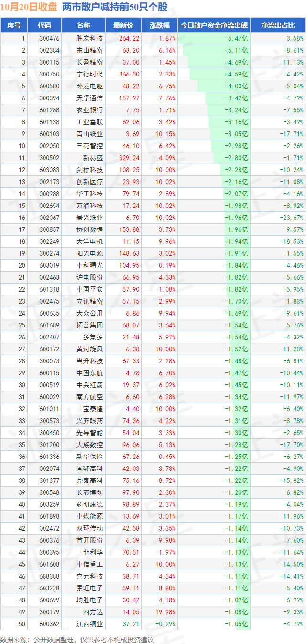Viewport: 306px width, 644px height.
Task: Click the 涨跌幅 column header
Action: (159, 25)
